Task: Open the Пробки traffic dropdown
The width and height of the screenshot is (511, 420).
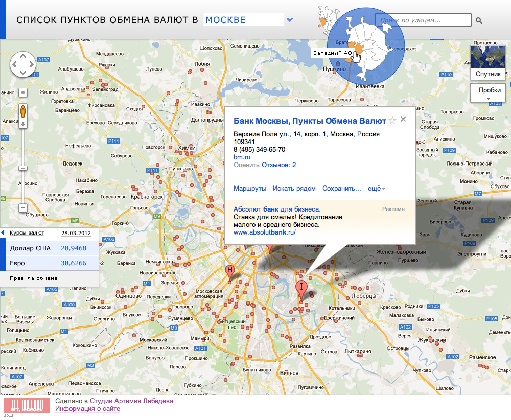Action: (x=489, y=92)
